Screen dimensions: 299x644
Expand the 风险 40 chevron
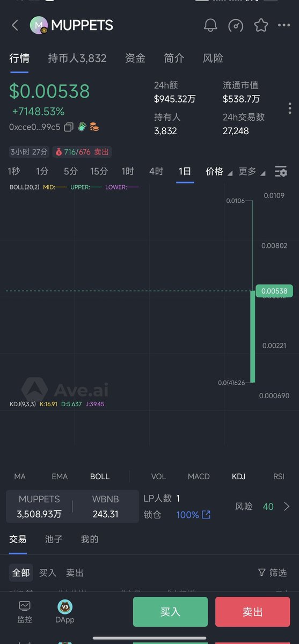point(287,507)
